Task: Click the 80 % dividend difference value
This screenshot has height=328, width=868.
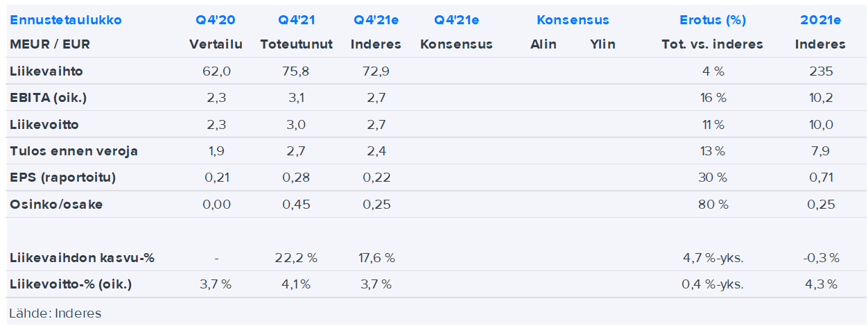Action: click(712, 205)
